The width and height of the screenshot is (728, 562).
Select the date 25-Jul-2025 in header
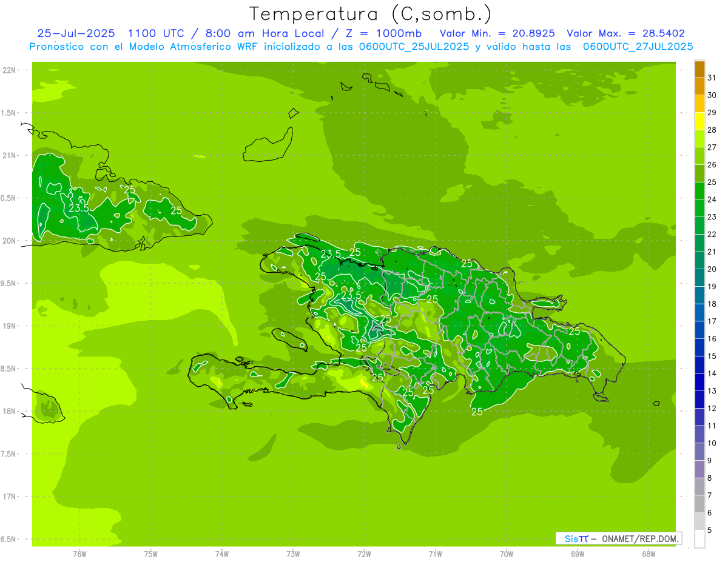(x=76, y=33)
